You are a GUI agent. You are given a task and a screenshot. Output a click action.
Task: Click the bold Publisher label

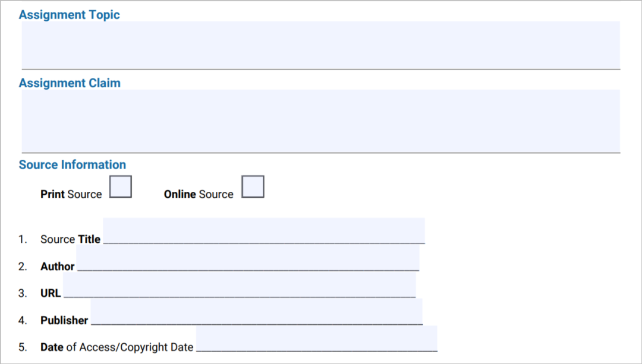[x=64, y=320]
